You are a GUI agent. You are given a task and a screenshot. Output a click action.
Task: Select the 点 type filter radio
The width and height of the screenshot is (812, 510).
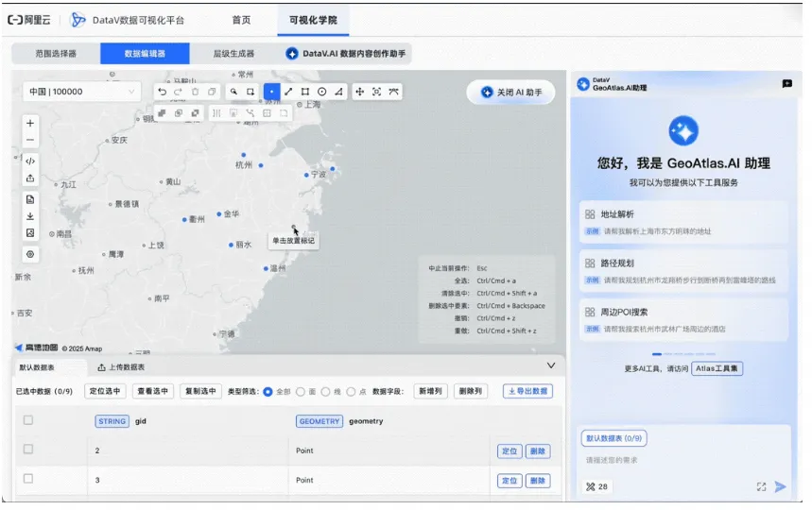(x=351, y=392)
